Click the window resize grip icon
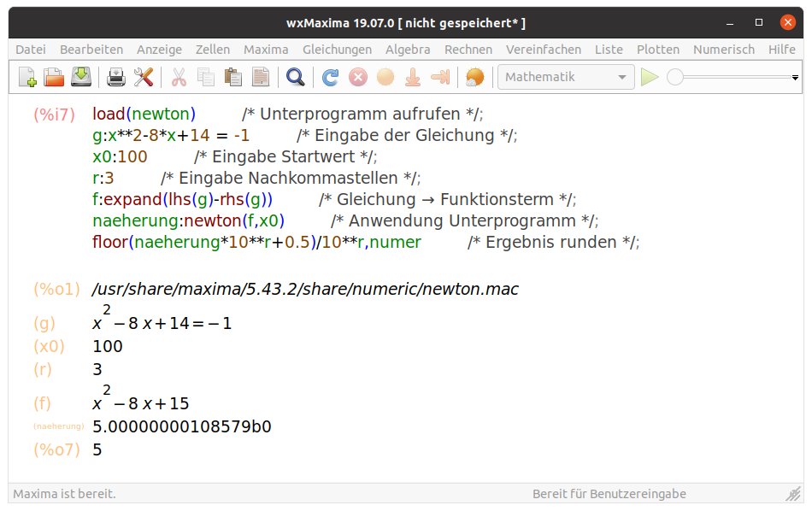Viewport: 812px width, 511px height. click(793, 495)
